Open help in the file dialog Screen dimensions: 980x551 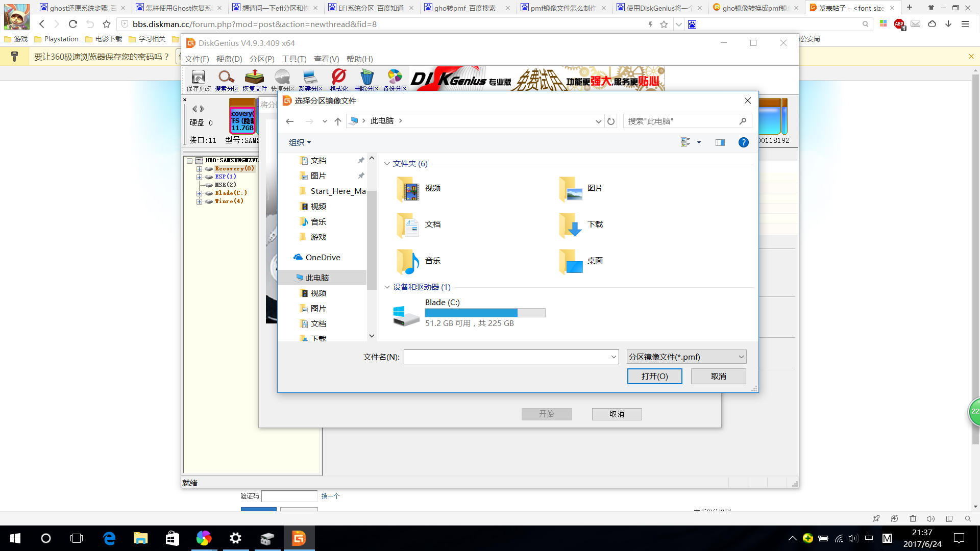point(744,142)
